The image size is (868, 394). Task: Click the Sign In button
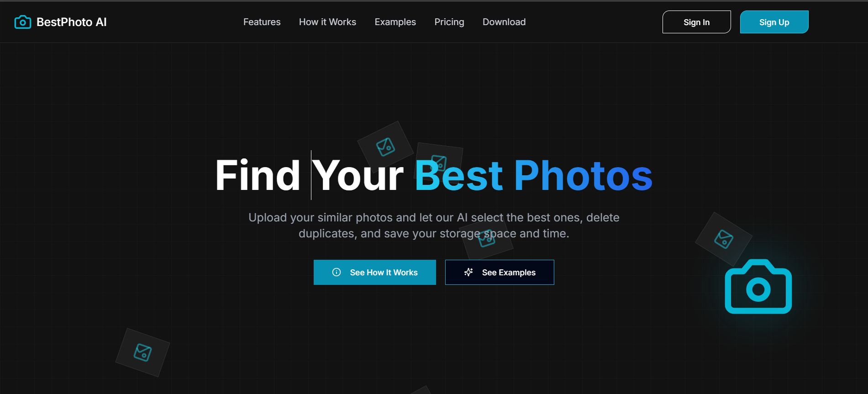point(696,22)
